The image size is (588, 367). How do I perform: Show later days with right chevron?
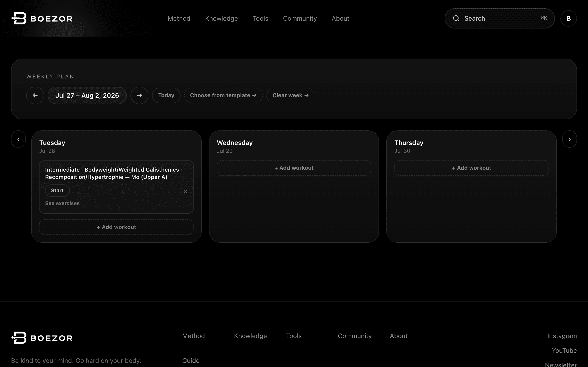pos(570,139)
